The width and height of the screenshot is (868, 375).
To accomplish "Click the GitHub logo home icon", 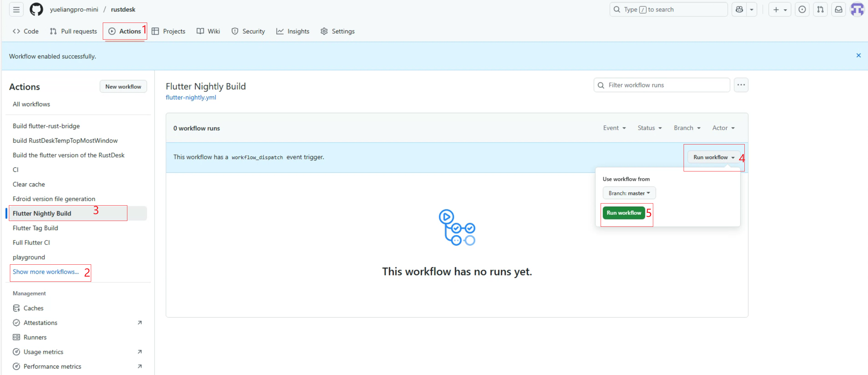I will click(x=36, y=10).
